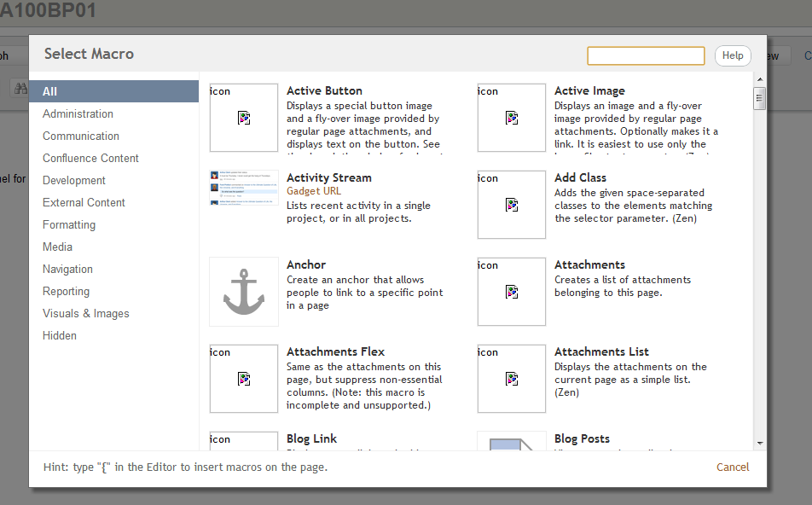The height and width of the screenshot is (505, 812).
Task: Click the Add Class macro icon
Action: click(x=512, y=205)
